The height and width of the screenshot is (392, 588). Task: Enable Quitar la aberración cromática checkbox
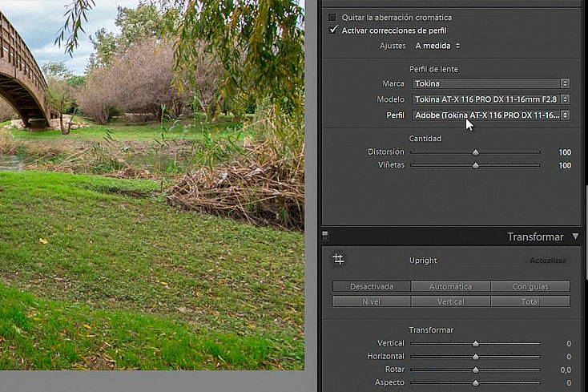click(x=332, y=18)
